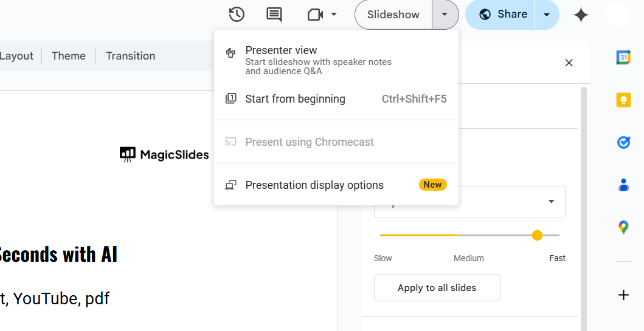Expand the Share options dropdown arrow

(547, 15)
